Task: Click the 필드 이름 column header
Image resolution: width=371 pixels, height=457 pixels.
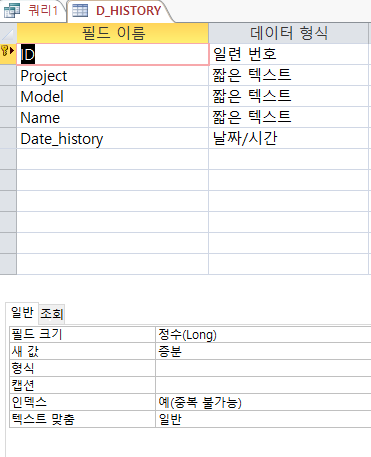Action: (x=113, y=33)
